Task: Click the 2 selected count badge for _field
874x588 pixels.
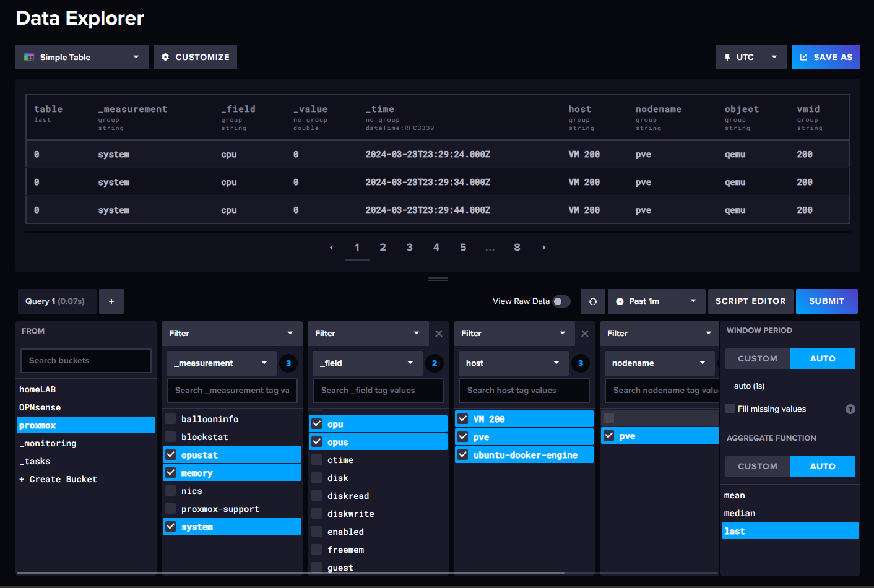Action: click(x=435, y=363)
